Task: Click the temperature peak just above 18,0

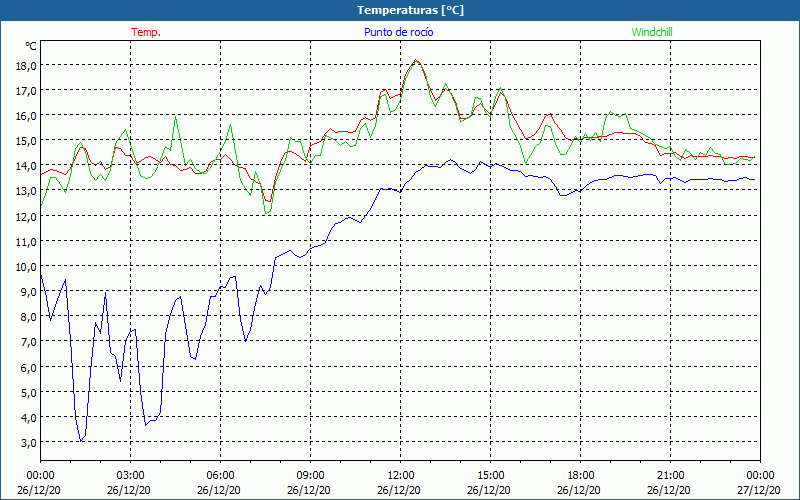Action: point(416,61)
